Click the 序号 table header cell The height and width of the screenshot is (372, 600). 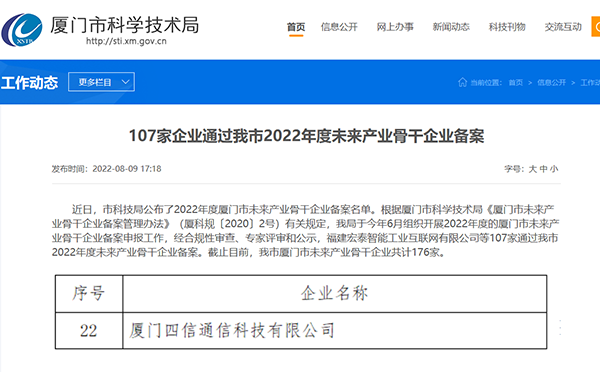(x=89, y=294)
